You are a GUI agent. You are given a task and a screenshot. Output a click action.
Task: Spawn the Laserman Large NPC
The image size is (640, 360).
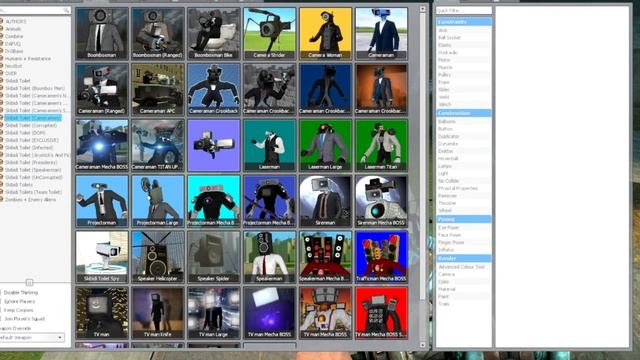[325, 145]
